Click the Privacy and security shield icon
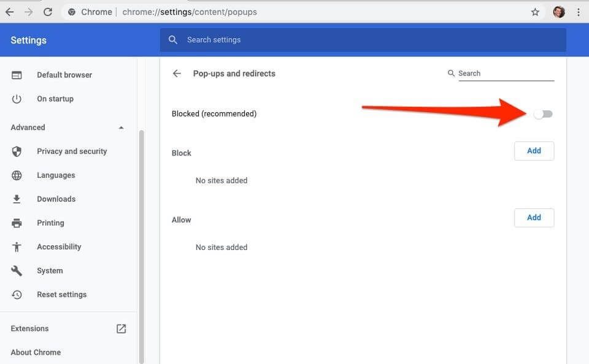 coord(17,151)
